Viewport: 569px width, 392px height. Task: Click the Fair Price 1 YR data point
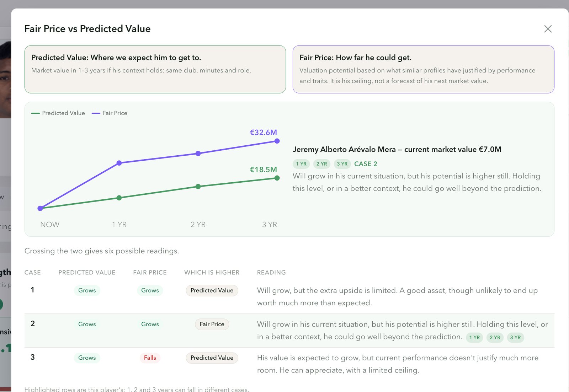tap(119, 163)
